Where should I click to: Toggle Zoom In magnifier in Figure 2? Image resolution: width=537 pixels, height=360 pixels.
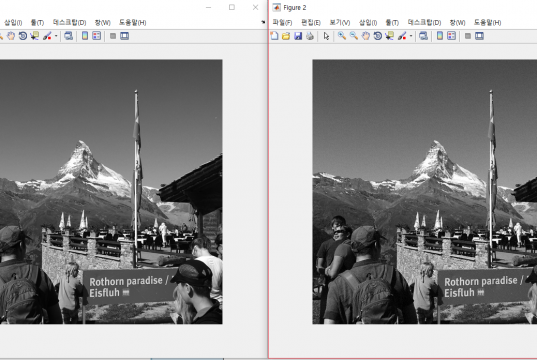click(x=341, y=36)
